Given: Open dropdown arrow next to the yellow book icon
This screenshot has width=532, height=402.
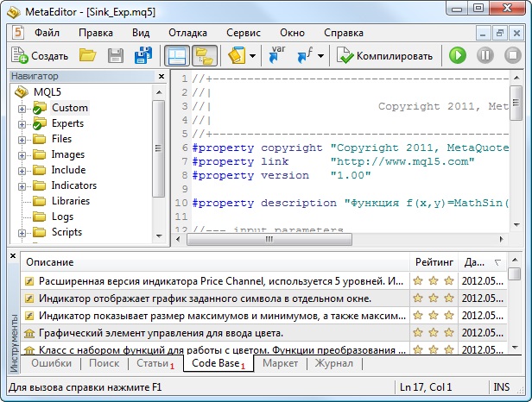Looking at the screenshot, I should click(253, 55).
